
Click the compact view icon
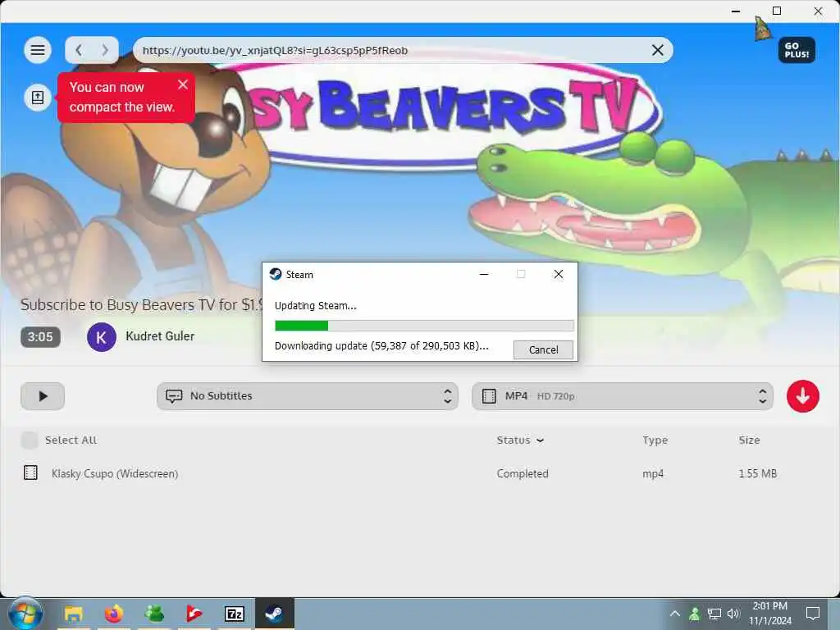(x=38, y=98)
